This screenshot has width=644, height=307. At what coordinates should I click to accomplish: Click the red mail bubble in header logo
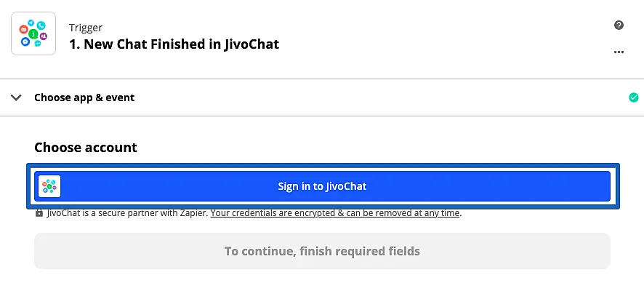pos(24,30)
